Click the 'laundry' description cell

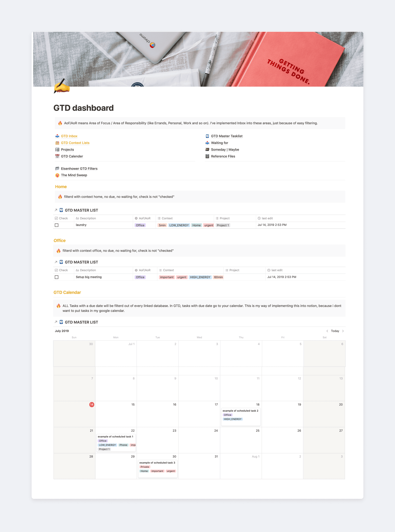click(x=103, y=225)
